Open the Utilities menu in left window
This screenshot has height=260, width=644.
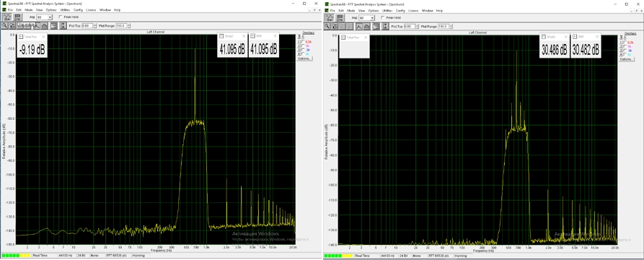pyautogui.click(x=64, y=9)
